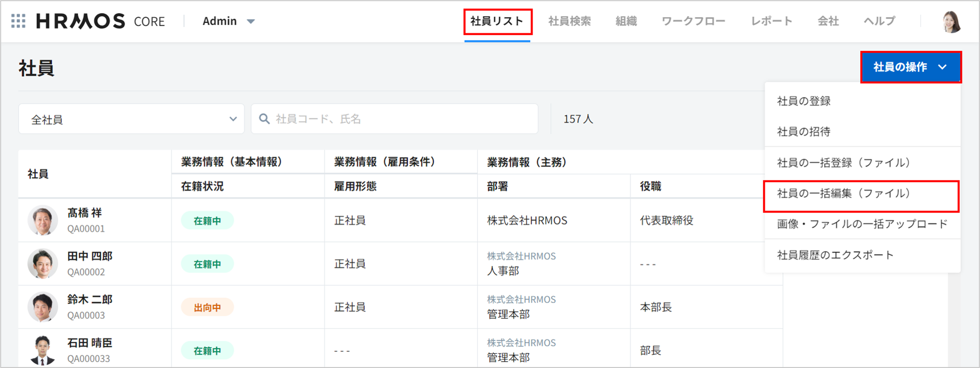Open the 全社員 filter dropdown

click(131, 119)
